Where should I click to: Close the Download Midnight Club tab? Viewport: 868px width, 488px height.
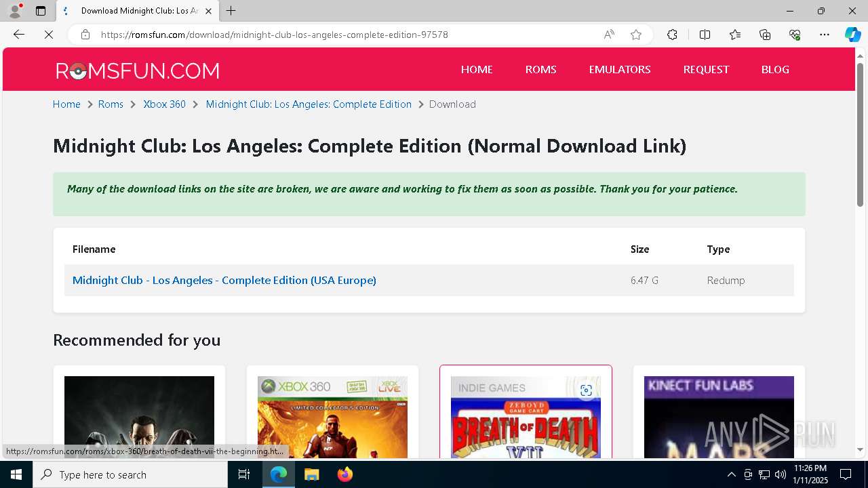click(209, 11)
